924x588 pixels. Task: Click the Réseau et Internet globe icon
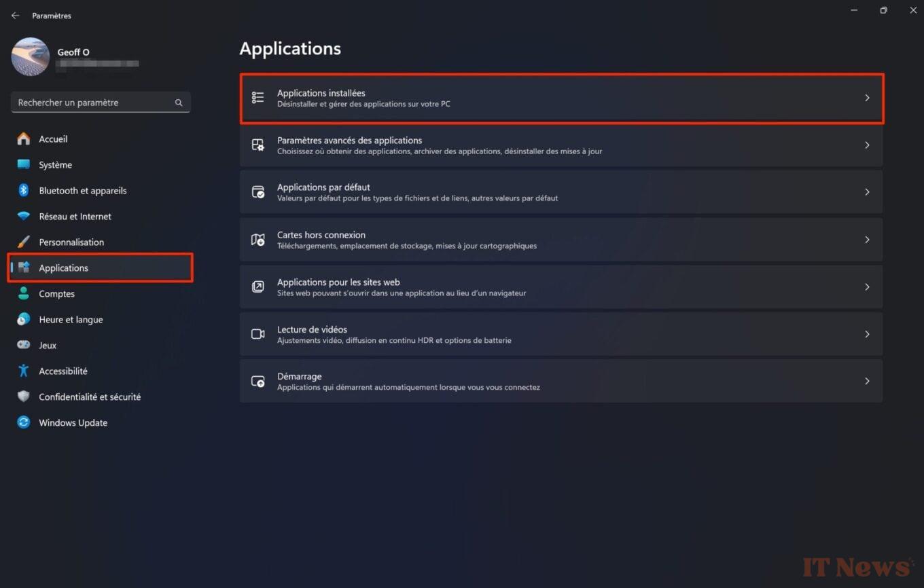pos(24,216)
